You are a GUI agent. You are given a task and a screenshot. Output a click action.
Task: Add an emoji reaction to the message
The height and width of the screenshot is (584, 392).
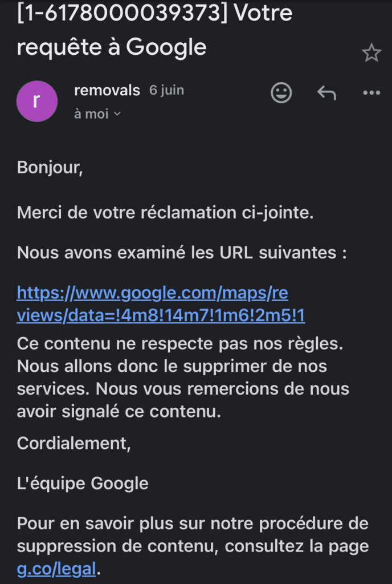click(x=281, y=93)
